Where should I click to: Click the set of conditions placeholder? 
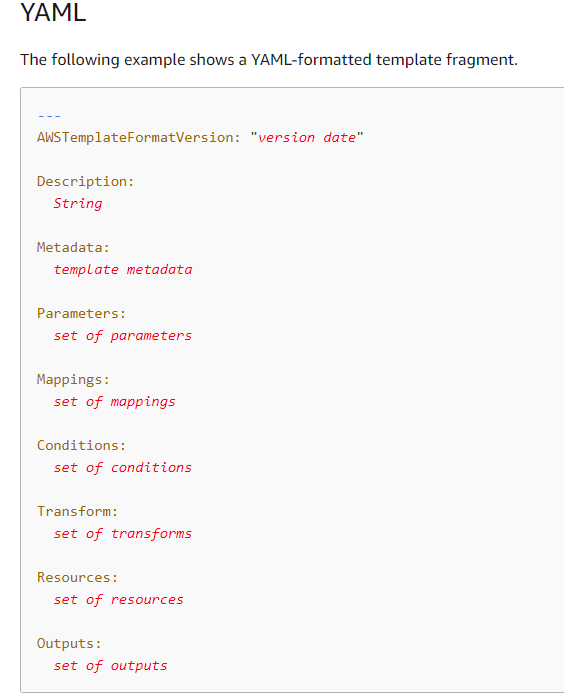pos(123,467)
